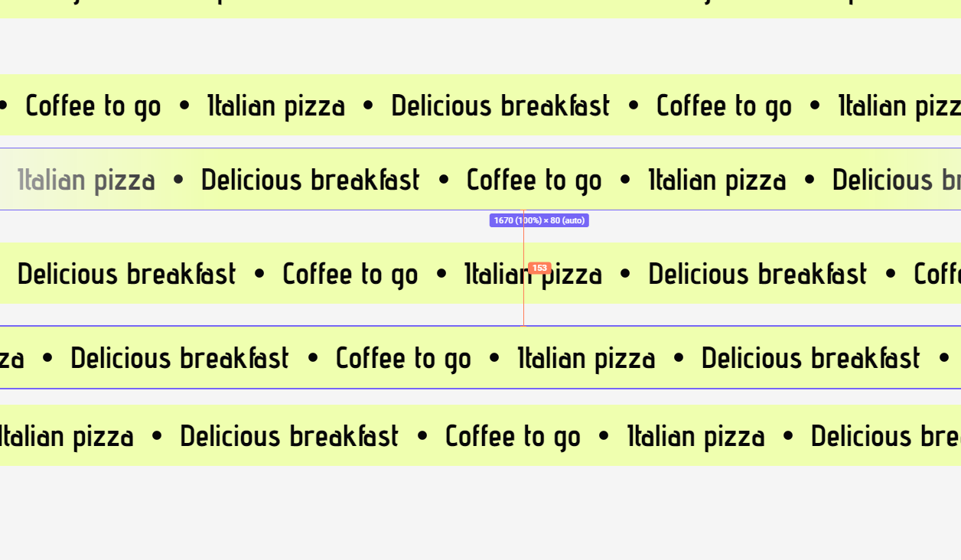The width and height of the screenshot is (961, 560).
Task: Click "Coffee to go" in the bottom ticker row
Action: coord(513,436)
